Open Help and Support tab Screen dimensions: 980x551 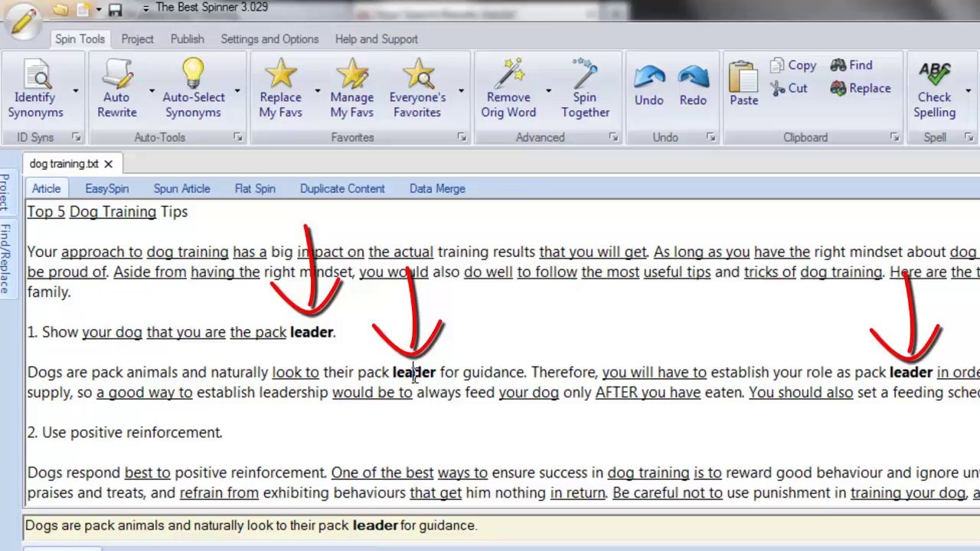click(377, 39)
